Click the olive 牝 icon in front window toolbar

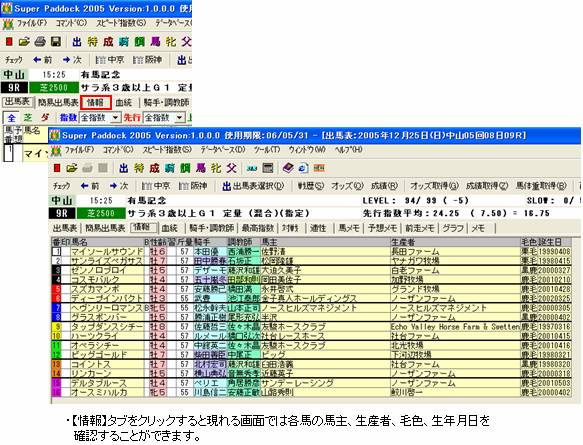216,168
